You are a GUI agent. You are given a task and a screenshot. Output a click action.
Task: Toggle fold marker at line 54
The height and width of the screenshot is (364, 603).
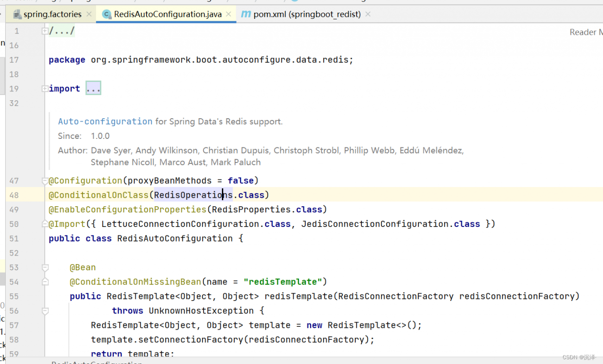click(x=45, y=282)
